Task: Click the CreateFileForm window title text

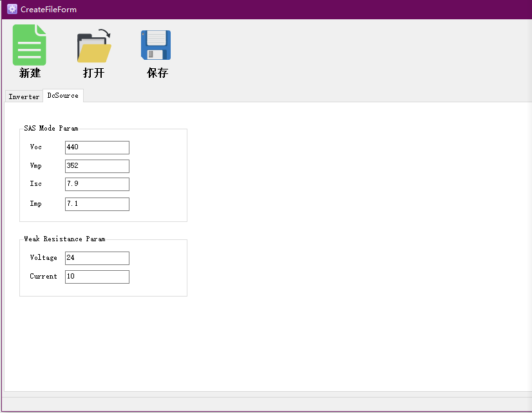Action: coord(49,10)
